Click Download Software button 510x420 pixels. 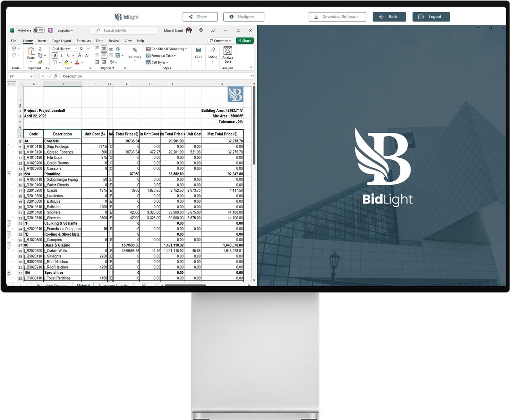[338, 17]
